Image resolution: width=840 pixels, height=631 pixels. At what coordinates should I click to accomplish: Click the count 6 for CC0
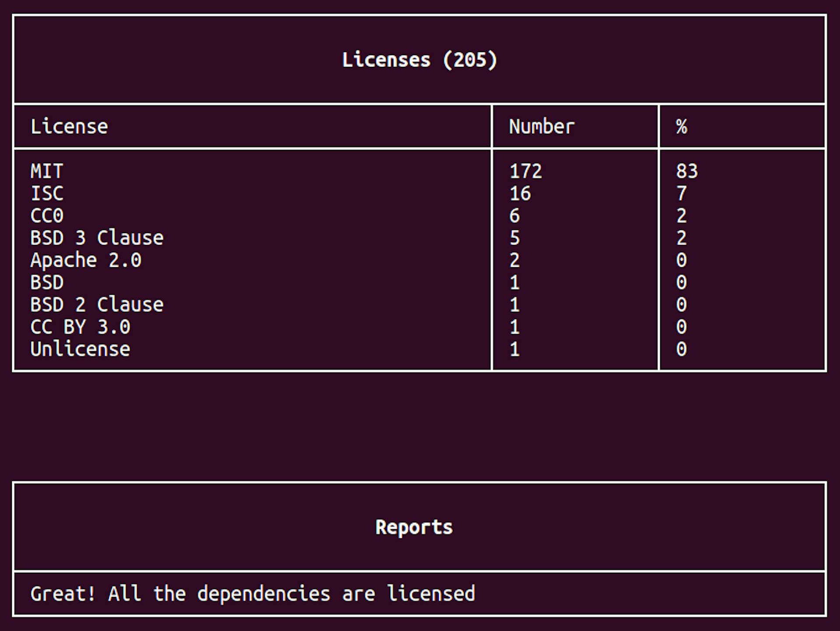tap(514, 216)
